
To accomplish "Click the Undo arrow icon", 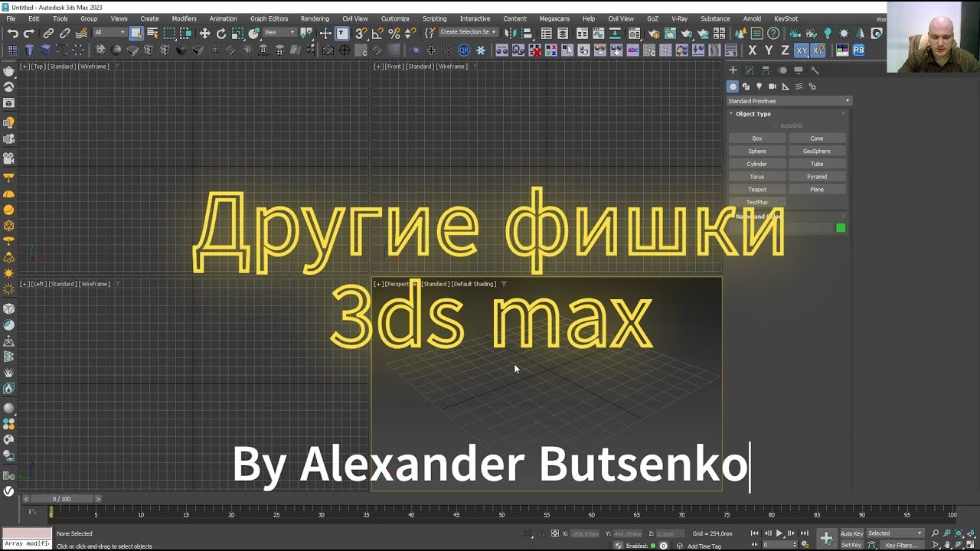I will [x=13, y=34].
